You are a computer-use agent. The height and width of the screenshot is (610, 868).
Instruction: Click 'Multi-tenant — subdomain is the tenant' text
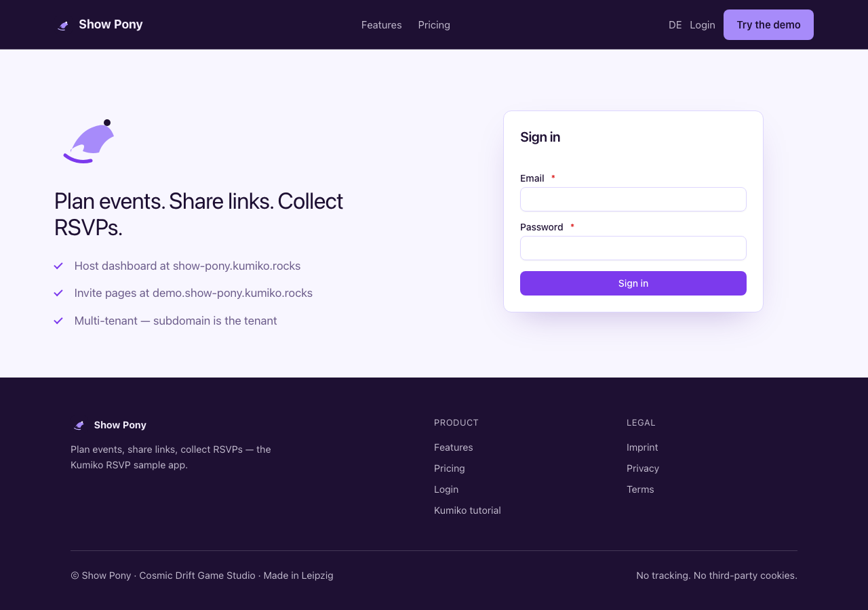[176, 321]
